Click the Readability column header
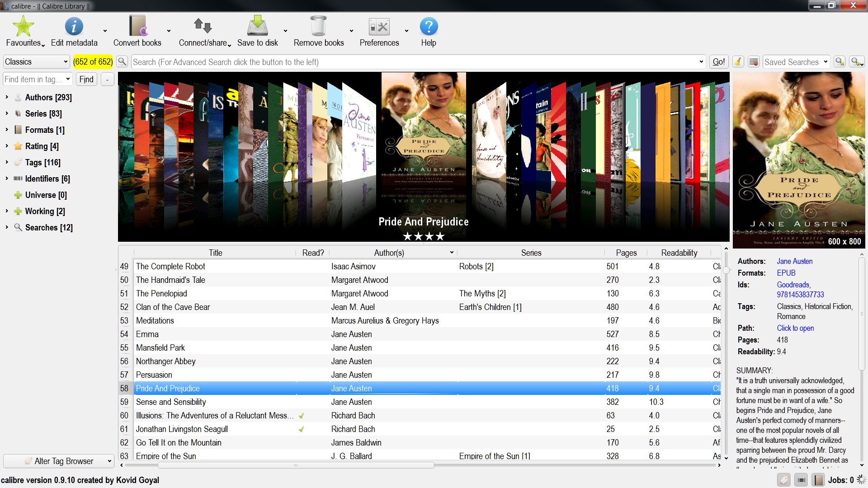This screenshot has height=488, width=868. 679,253
